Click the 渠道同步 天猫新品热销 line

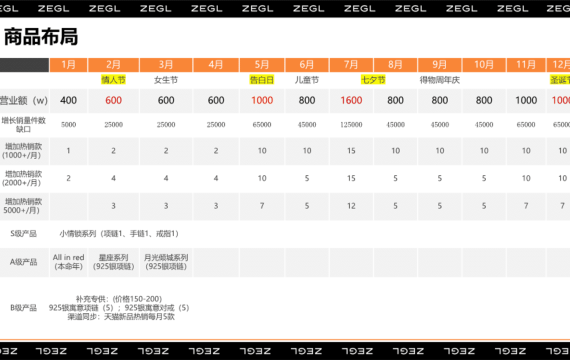pos(121,316)
